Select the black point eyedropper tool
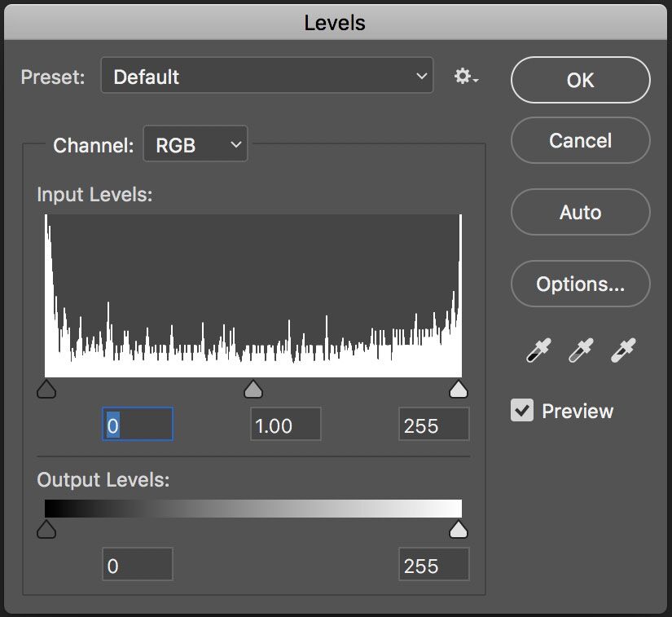Screen dimensions: 672x617 point(538,349)
